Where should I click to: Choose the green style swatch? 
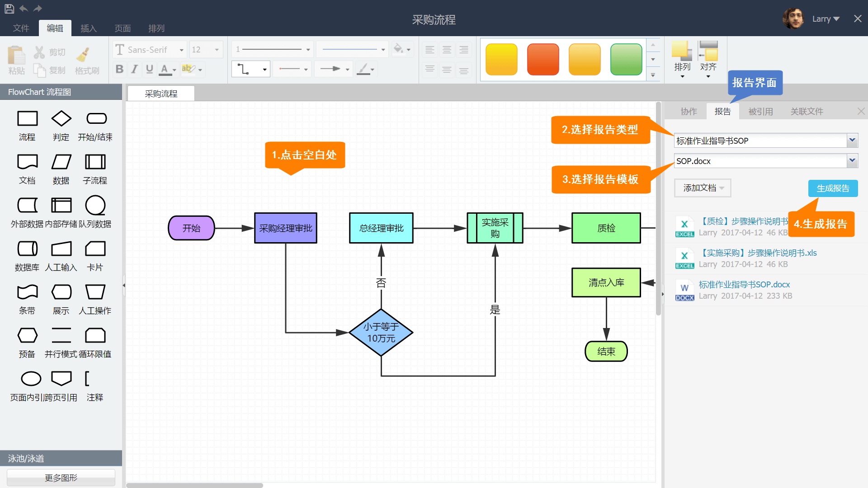click(626, 59)
